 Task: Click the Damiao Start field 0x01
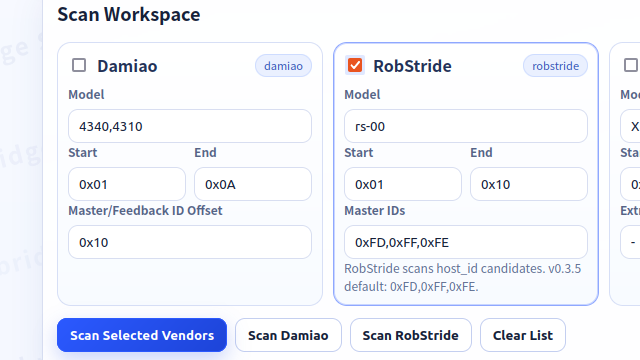(x=127, y=184)
